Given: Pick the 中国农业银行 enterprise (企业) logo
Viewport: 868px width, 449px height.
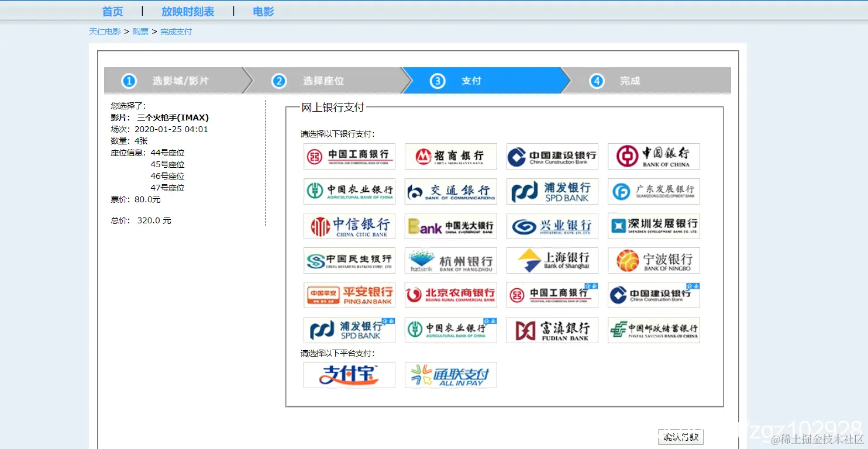Looking at the screenshot, I should click(450, 330).
